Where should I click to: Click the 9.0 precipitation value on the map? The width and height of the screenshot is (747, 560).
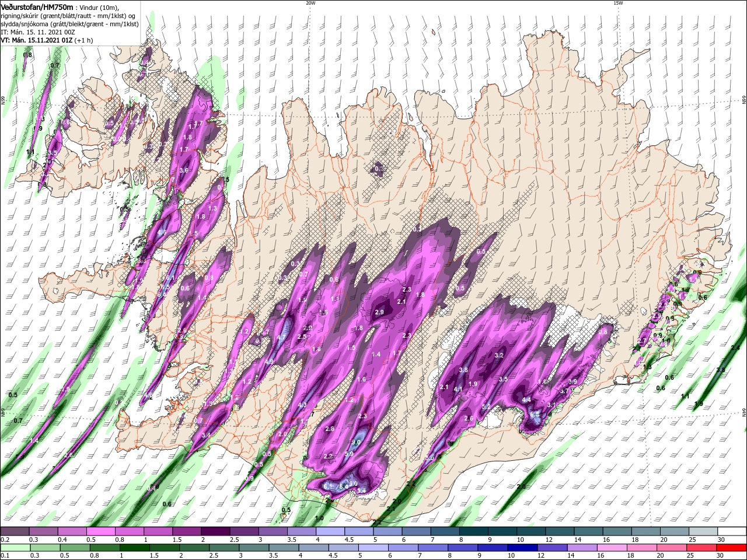[355, 443]
